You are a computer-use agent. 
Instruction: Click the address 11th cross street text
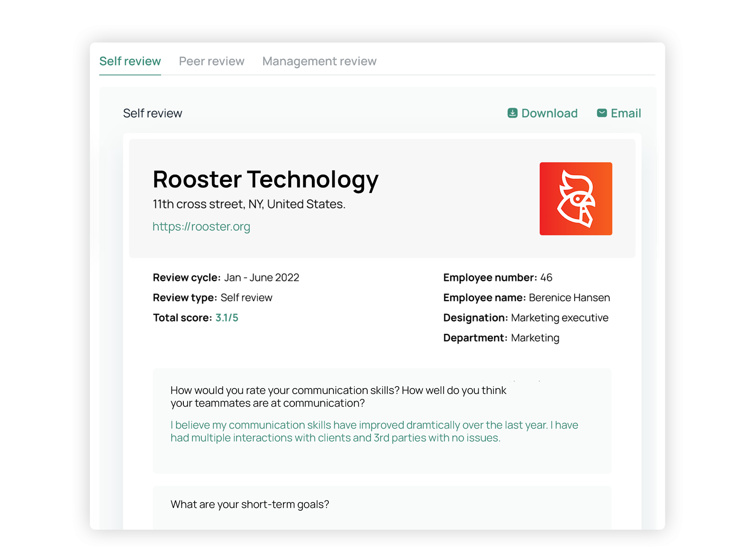coord(249,204)
